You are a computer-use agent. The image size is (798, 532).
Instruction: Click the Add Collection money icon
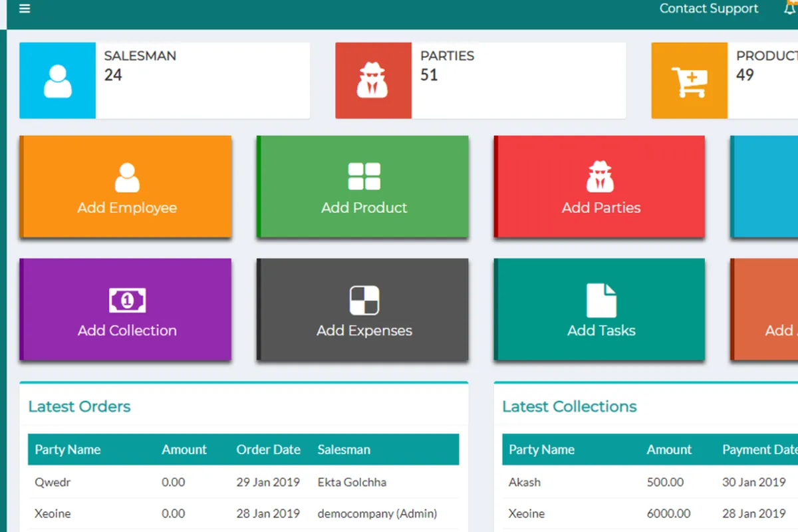pyautogui.click(x=127, y=301)
